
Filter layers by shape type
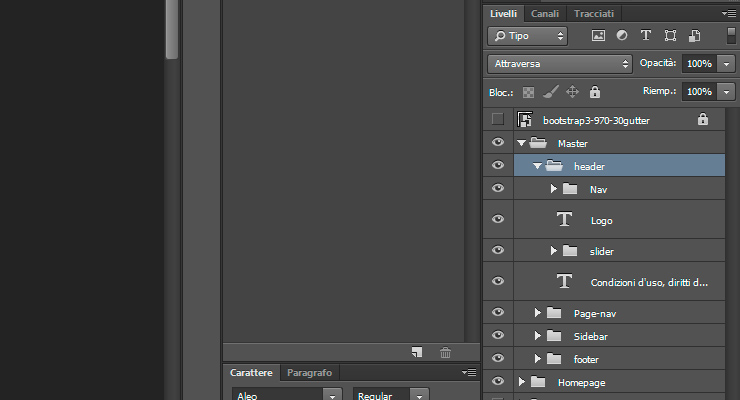click(x=670, y=36)
